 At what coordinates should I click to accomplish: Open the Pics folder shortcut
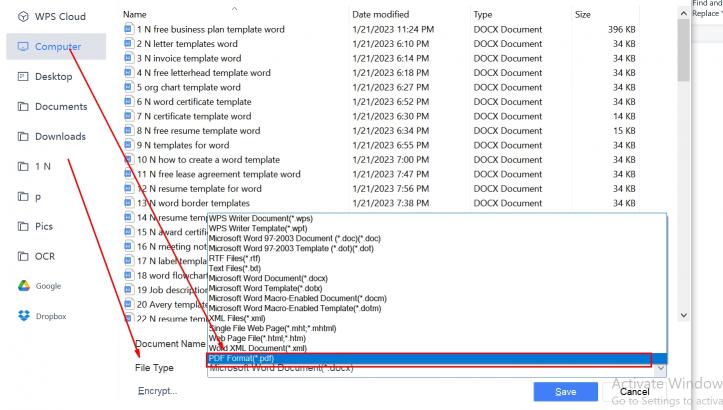click(35, 226)
